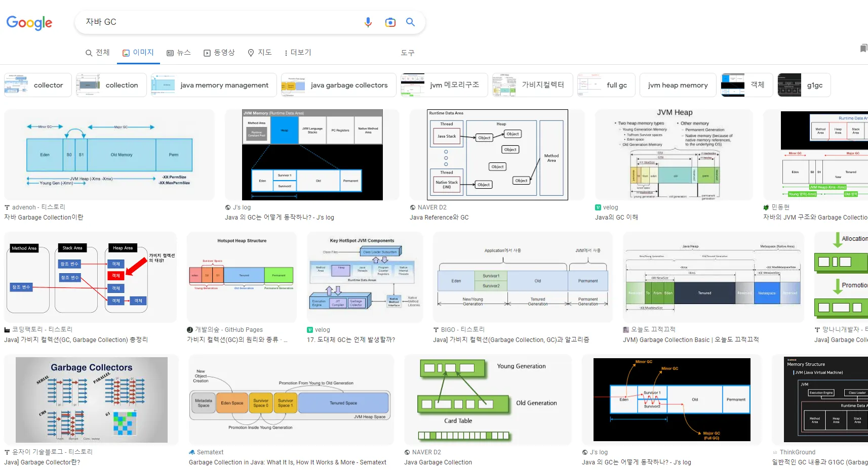Open the Eden/Survivor/Old/Permanent BIGO thumbnail
The height and width of the screenshot is (470, 868).
523,277
